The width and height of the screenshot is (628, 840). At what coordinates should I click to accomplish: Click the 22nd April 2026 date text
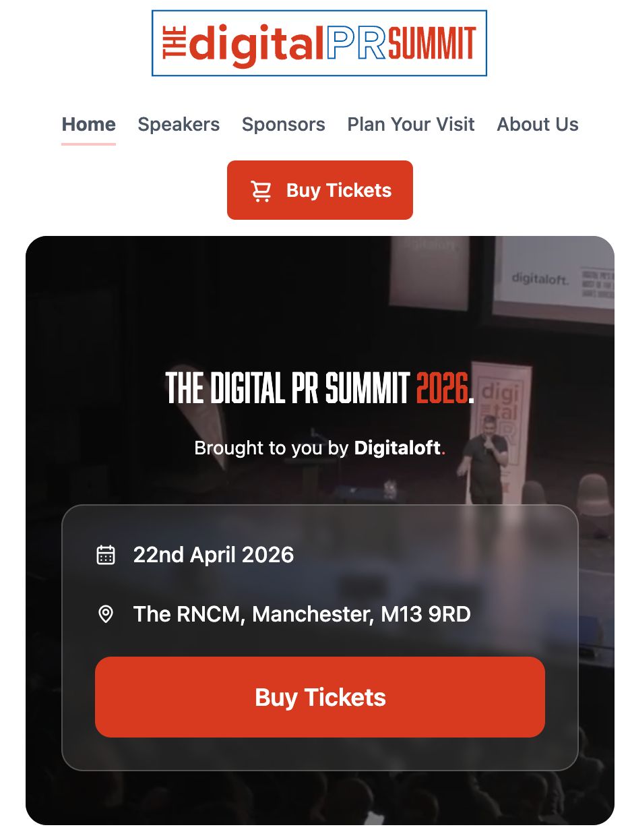coord(214,555)
